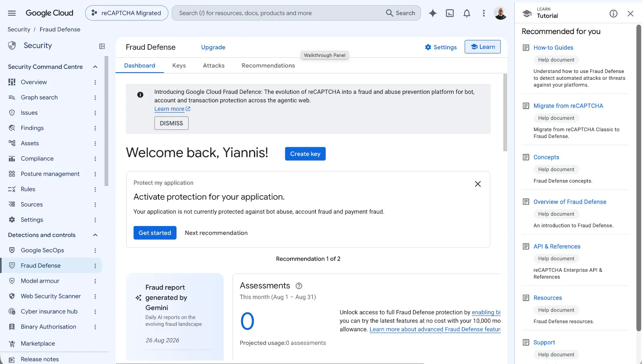Activate Cloud Shell terminal icon

click(x=450, y=13)
